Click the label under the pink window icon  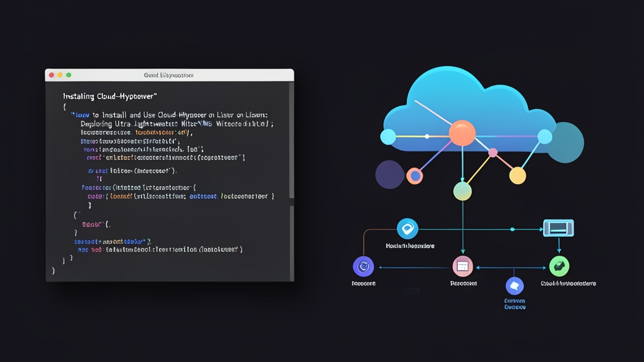(x=464, y=283)
